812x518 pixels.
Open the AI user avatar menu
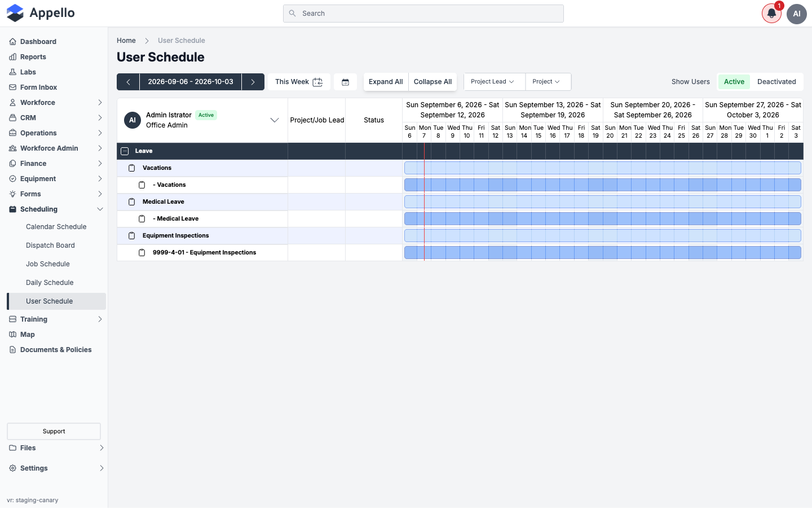797,14
